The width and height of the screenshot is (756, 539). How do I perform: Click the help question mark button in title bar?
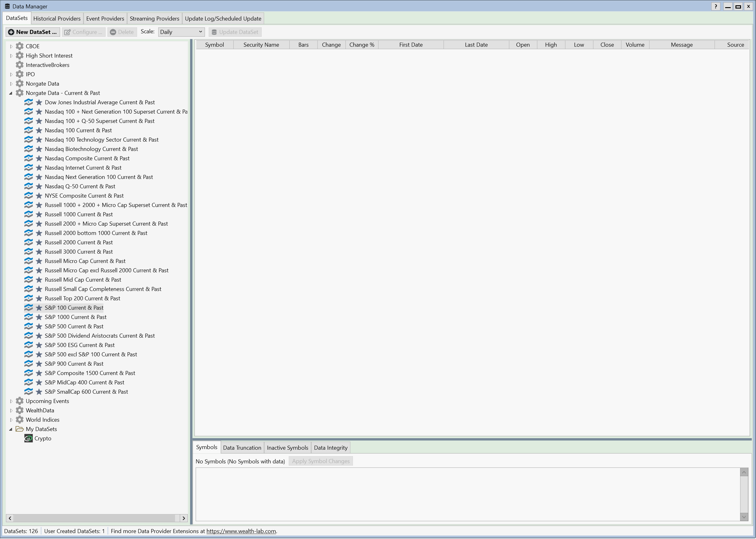tap(716, 6)
